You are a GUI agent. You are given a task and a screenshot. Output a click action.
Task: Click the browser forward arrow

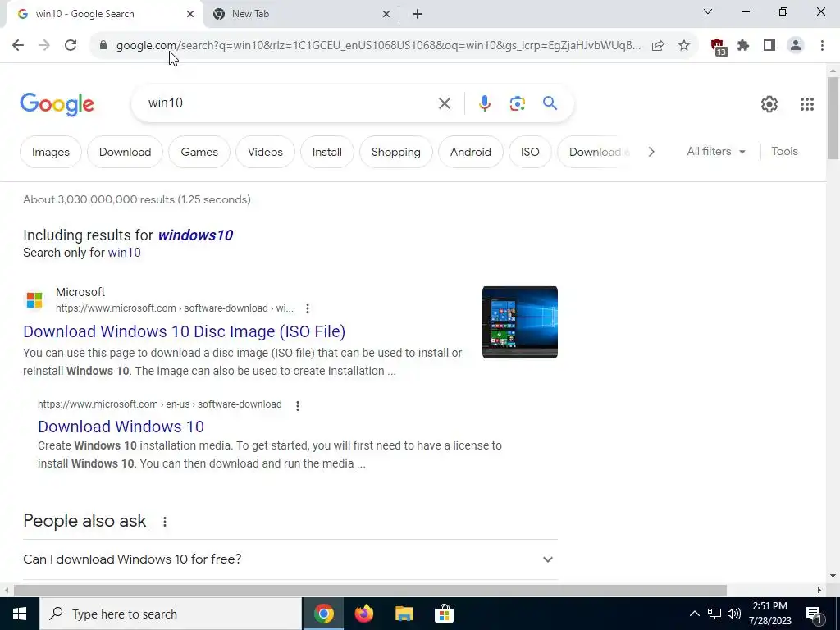point(44,46)
